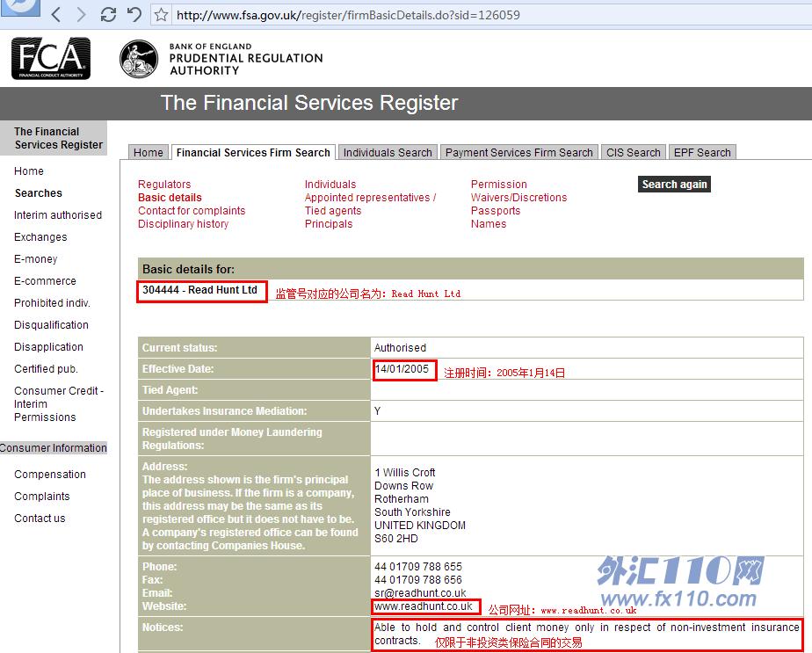This screenshot has width=812, height=653.
Task: Open the Waivers/Discretions link
Action: (x=518, y=197)
